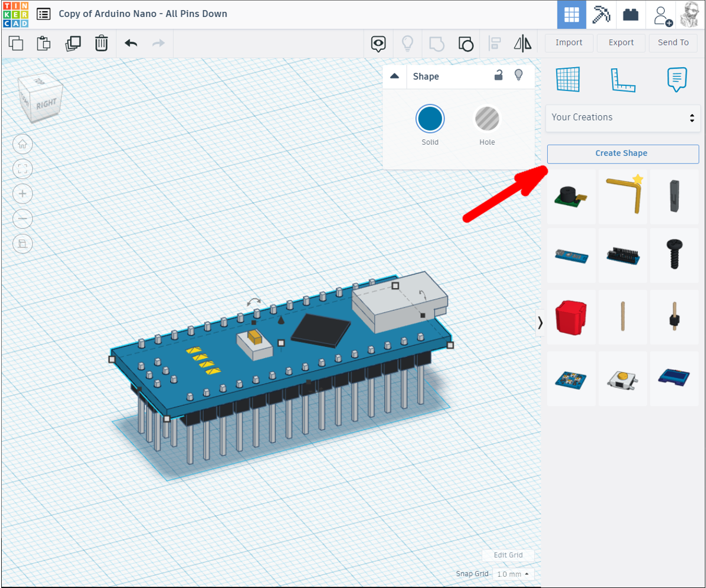Open the Your Creations dropdown
The width and height of the screenshot is (706, 588).
coord(623,118)
